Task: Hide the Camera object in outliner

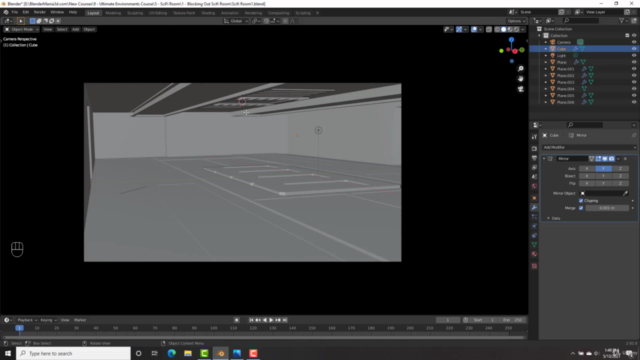Action: pyautogui.click(x=634, y=42)
